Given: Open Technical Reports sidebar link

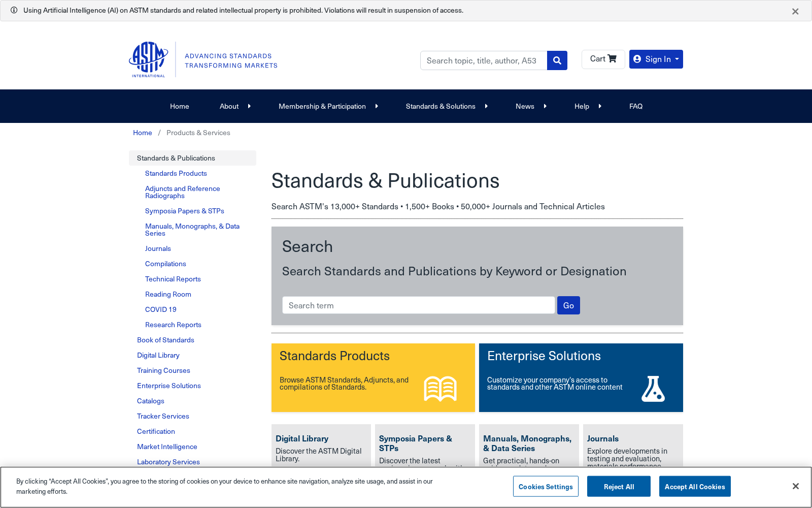Looking at the screenshot, I should tap(173, 279).
